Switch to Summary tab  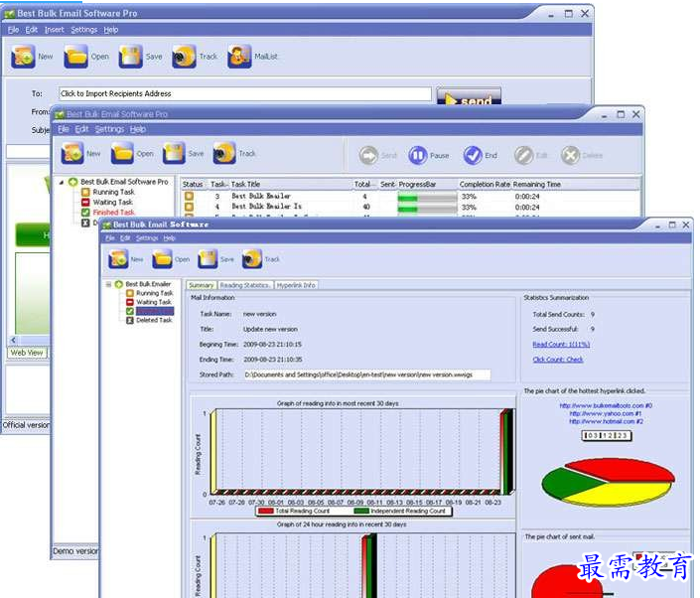(202, 285)
